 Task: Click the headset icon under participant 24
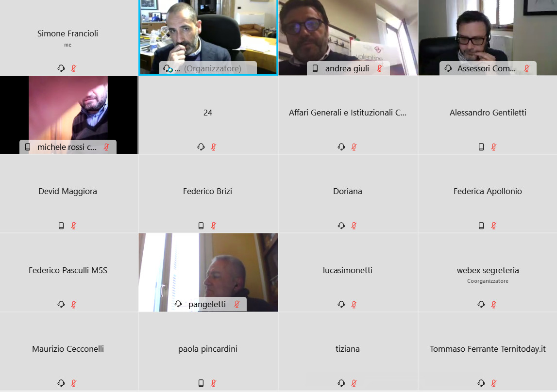201,147
